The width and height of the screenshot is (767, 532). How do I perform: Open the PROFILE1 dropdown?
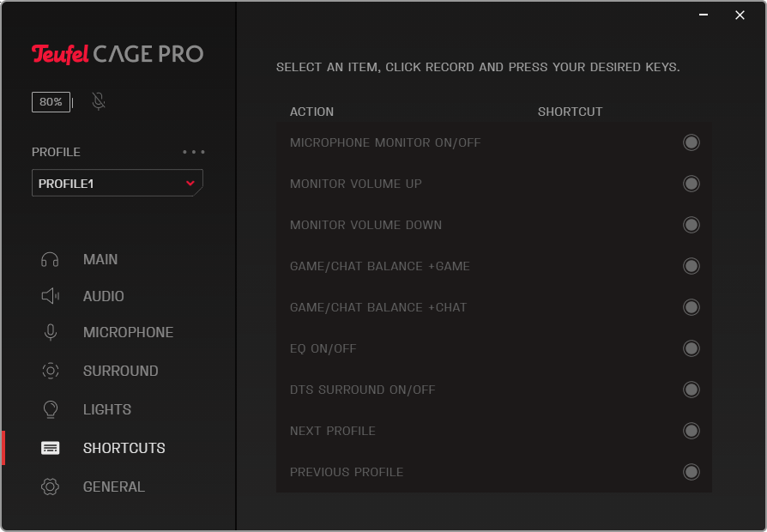tap(117, 184)
